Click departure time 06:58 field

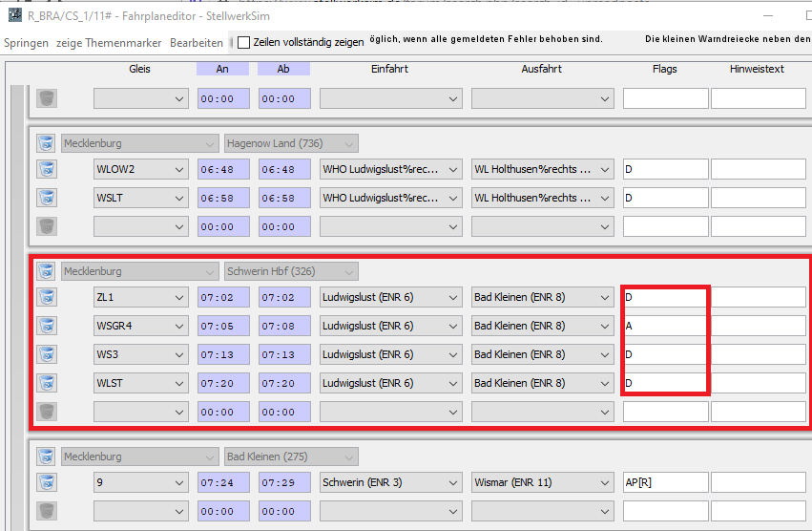tap(285, 198)
